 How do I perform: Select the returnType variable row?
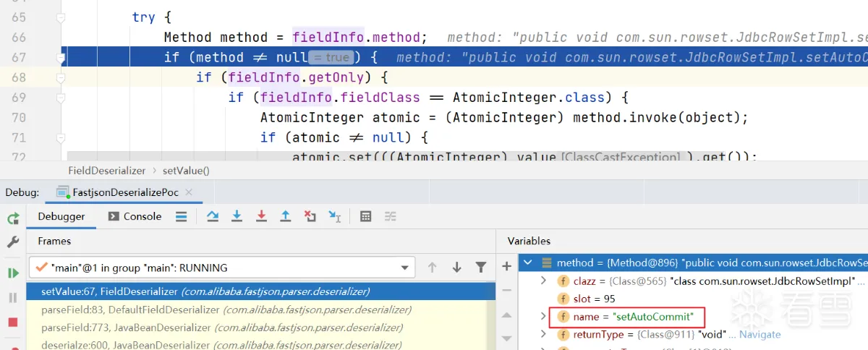[693, 335]
